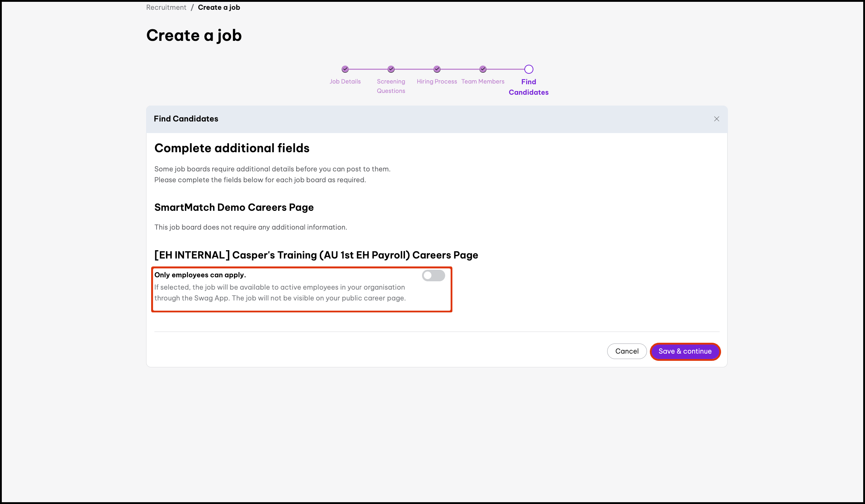The width and height of the screenshot is (865, 504).
Task: Click the Save & continue button
Action: (685, 351)
